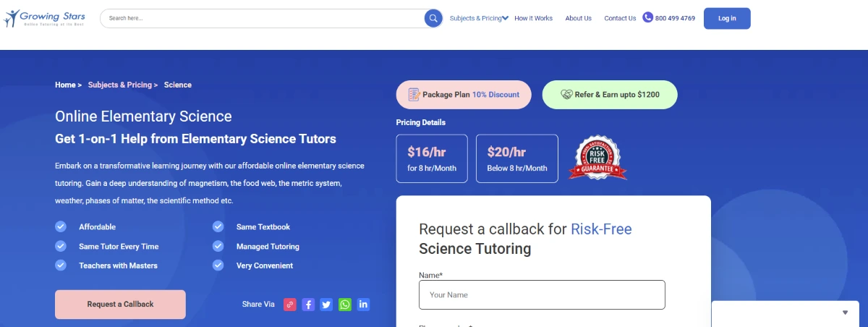Open the About Us page
The height and width of the screenshot is (327, 868).
coord(578,18)
